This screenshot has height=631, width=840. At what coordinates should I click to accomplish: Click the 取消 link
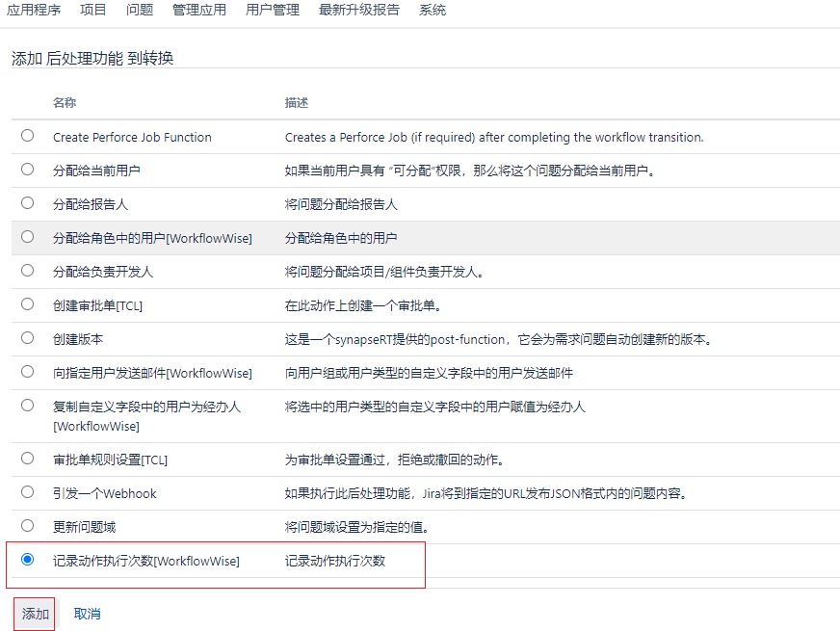click(x=87, y=614)
